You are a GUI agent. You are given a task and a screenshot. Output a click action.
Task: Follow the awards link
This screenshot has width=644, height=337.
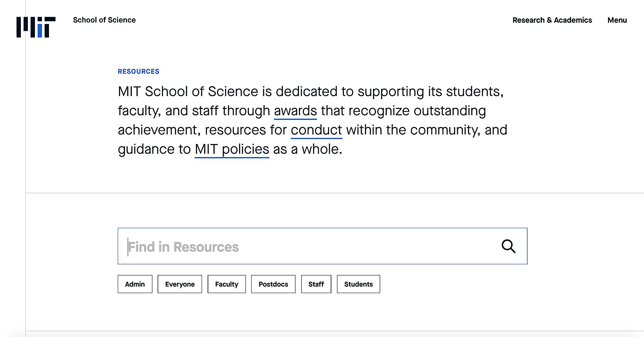pos(296,111)
